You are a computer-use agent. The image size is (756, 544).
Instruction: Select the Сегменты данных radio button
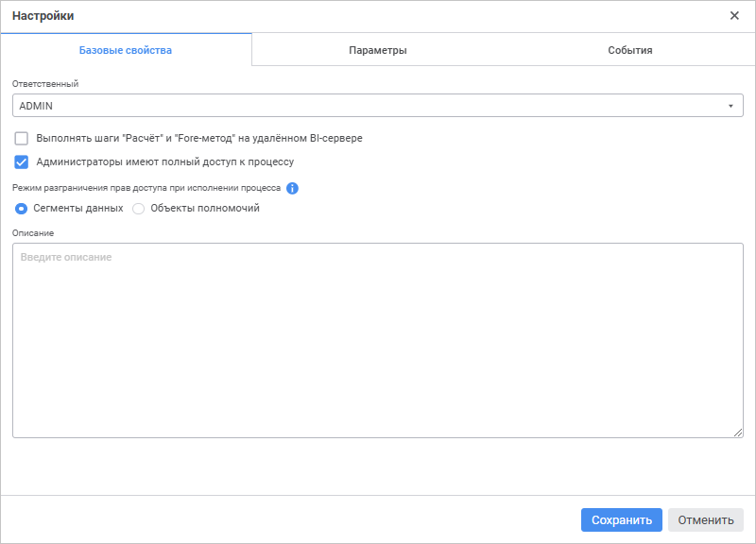point(22,209)
